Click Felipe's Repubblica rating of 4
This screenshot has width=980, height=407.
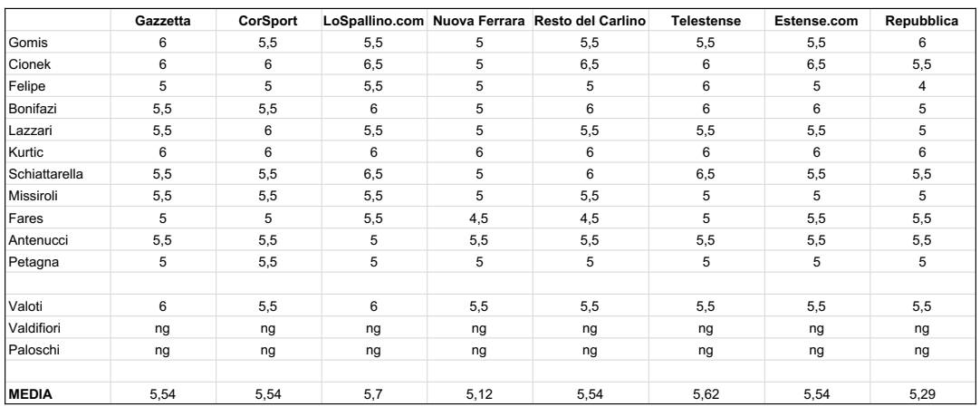tap(922, 86)
